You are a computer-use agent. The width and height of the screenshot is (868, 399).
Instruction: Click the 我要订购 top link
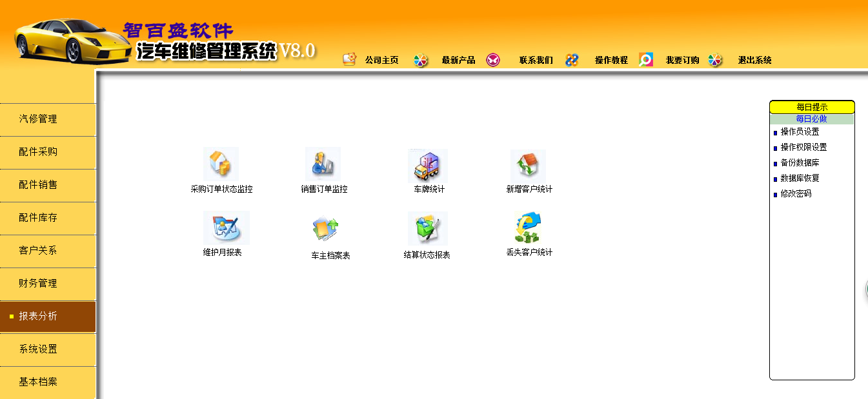(682, 61)
